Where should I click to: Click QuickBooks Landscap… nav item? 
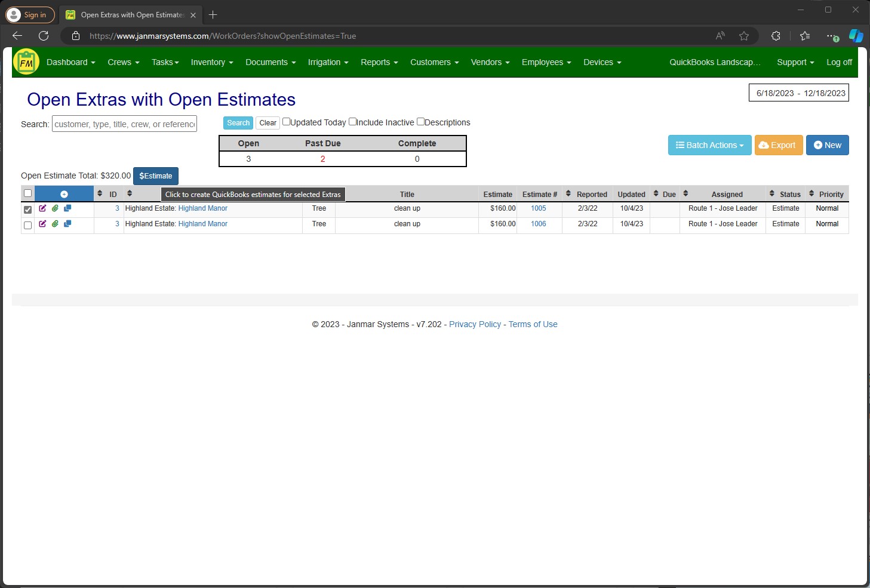pyautogui.click(x=715, y=62)
